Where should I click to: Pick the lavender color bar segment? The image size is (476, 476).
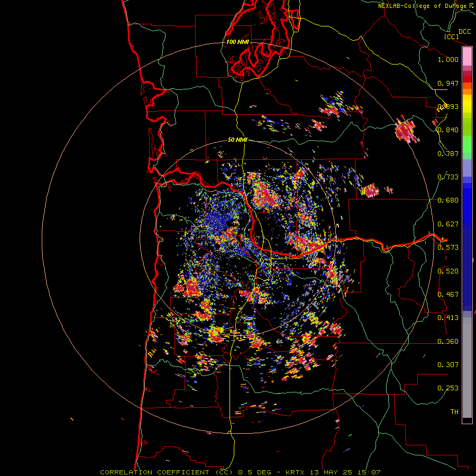pyautogui.click(x=467, y=168)
